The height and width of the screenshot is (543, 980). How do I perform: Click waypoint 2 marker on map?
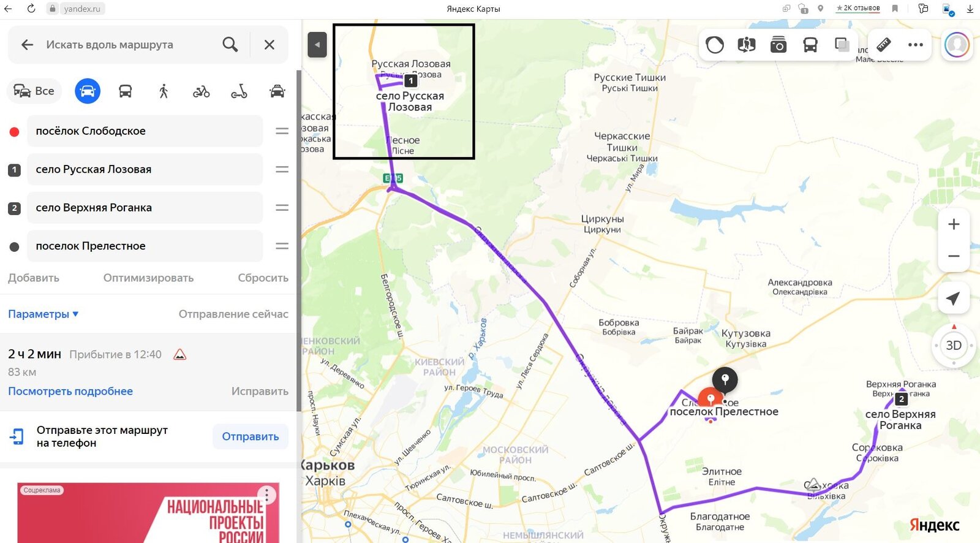click(901, 399)
